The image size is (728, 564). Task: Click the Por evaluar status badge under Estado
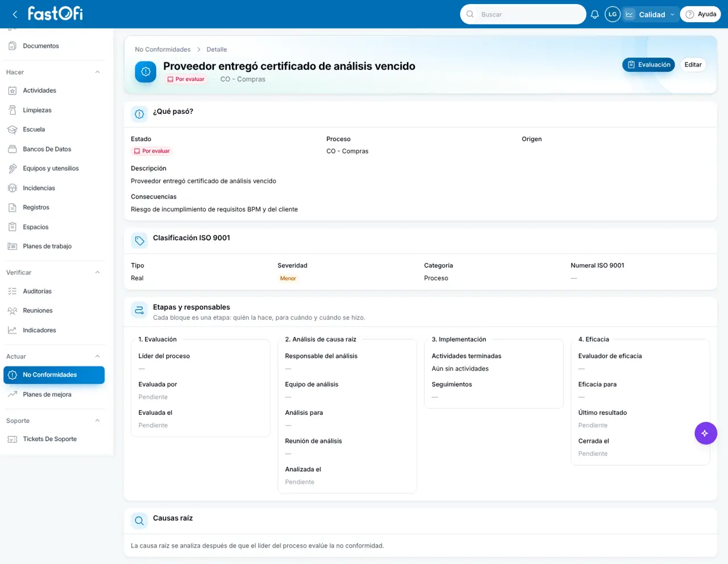pyautogui.click(x=152, y=151)
